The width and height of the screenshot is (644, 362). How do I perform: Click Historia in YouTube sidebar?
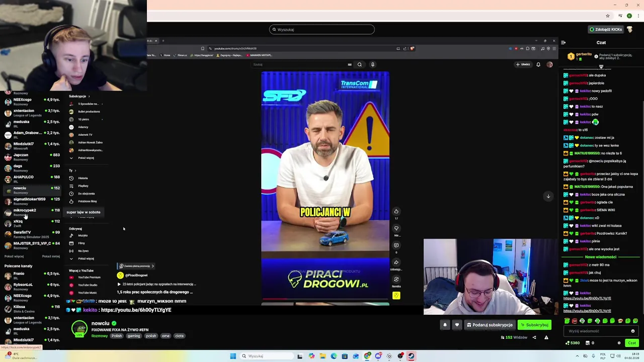(83, 178)
